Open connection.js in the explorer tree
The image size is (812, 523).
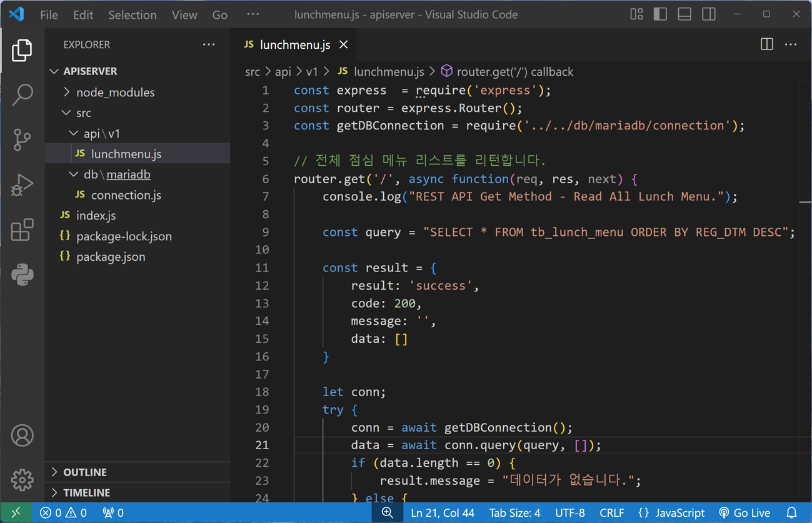[138, 195]
